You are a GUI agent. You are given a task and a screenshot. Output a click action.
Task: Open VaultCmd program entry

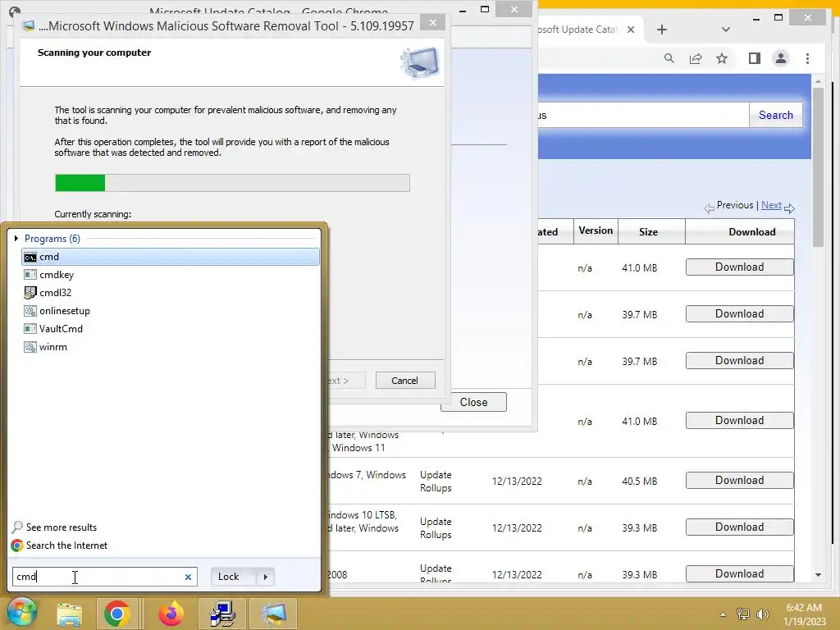[53, 329]
